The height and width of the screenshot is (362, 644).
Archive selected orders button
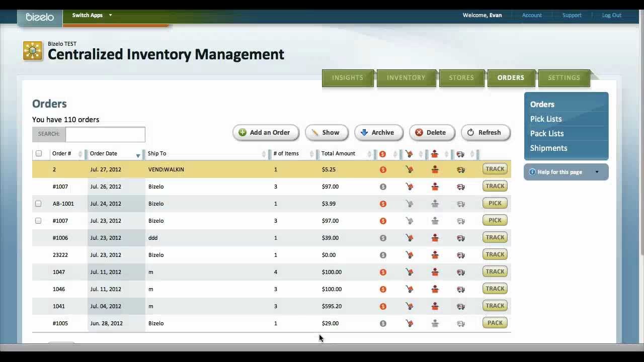point(378,133)
